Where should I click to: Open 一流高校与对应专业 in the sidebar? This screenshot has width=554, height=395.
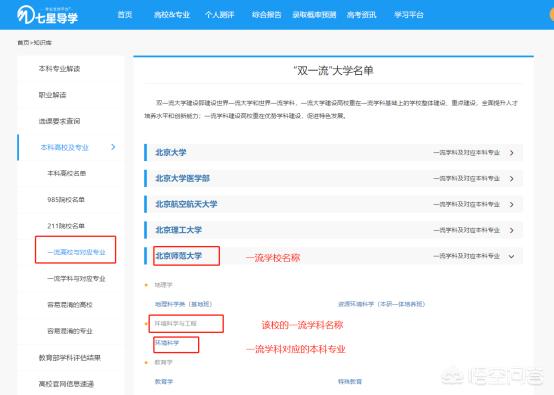coord(76,252)
